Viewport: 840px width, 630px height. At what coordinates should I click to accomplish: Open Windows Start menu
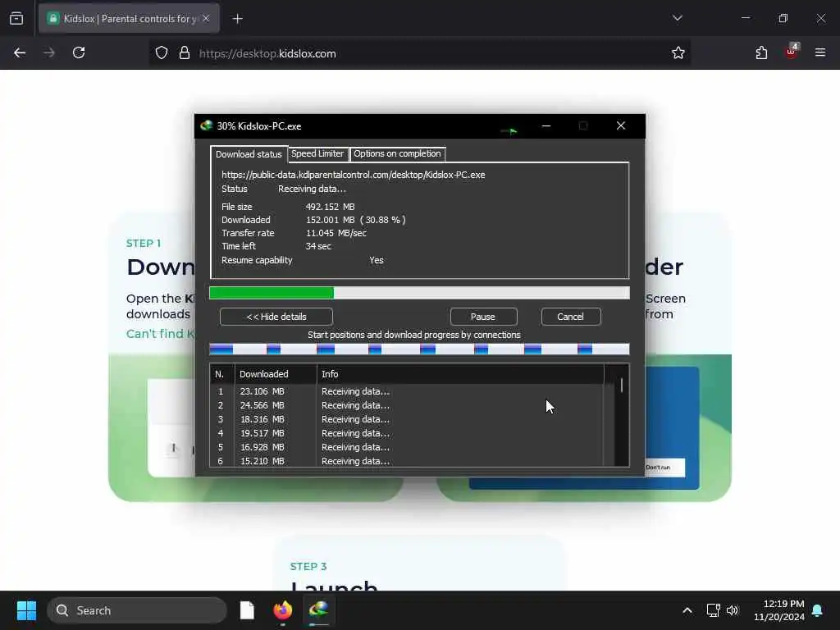pyautogui.click(x=26, y=610)
